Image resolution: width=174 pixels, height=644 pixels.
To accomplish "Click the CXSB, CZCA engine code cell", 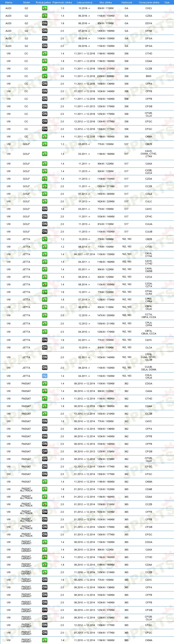I will pos(149,171).
